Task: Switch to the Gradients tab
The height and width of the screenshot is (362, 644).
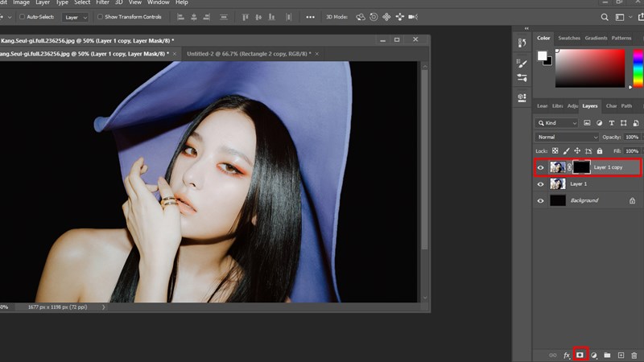Action: pos(596,38)
